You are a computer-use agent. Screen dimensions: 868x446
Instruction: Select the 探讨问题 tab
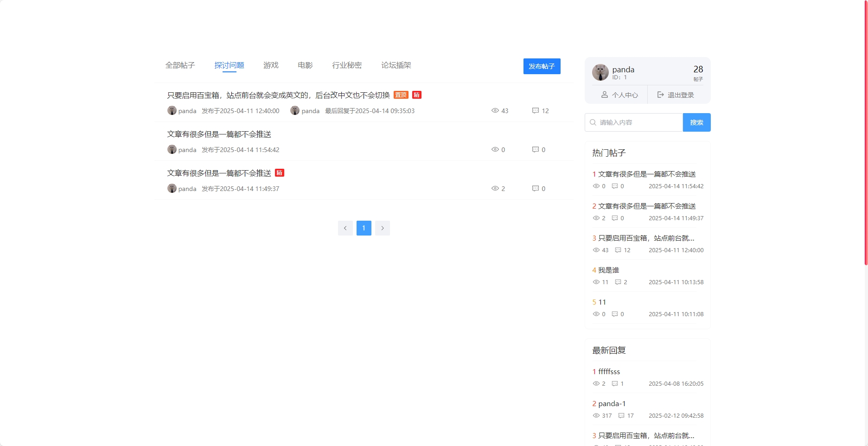click(x=229, y=65)
